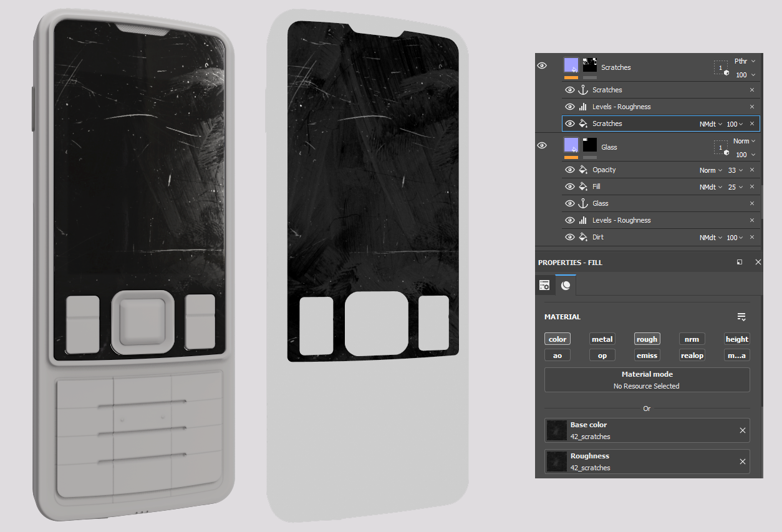
Task: Remove the Scratches fill effect
Action: pos(752,123)
